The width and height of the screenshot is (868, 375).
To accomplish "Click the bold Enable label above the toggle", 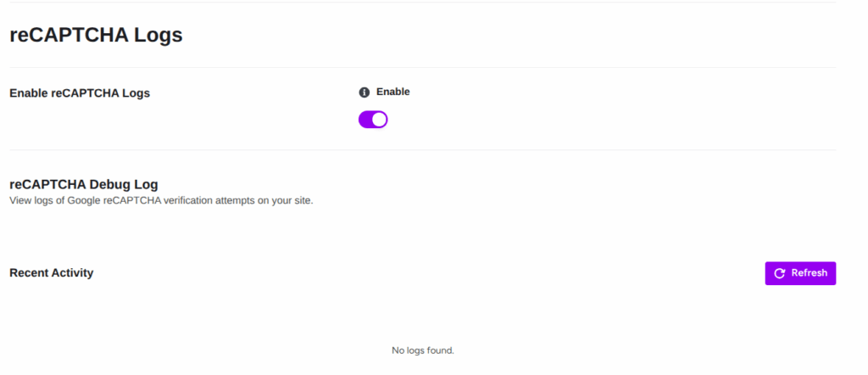I will pos(393,92).
